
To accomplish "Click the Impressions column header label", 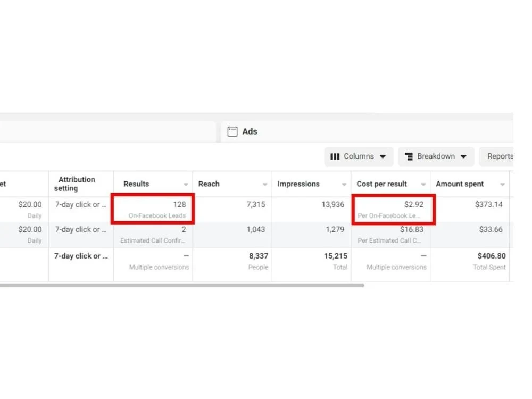I will [298, 184].
